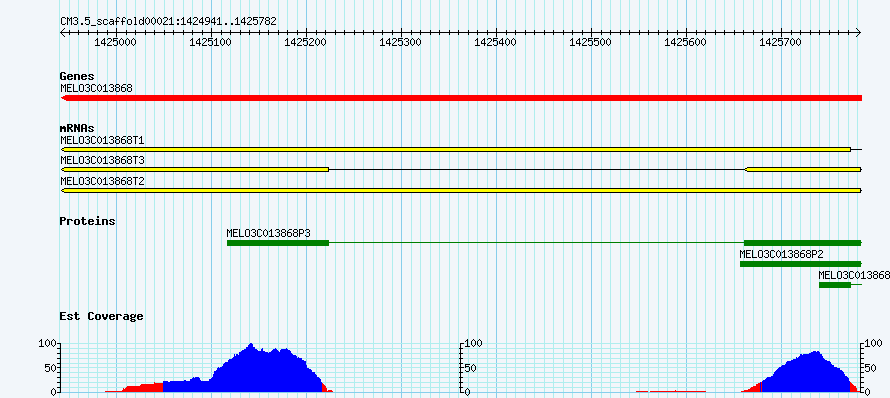Select the MELO3C013868T2 mRNA glyph
This screenshot has height=398, width=890.
(461, 190)
